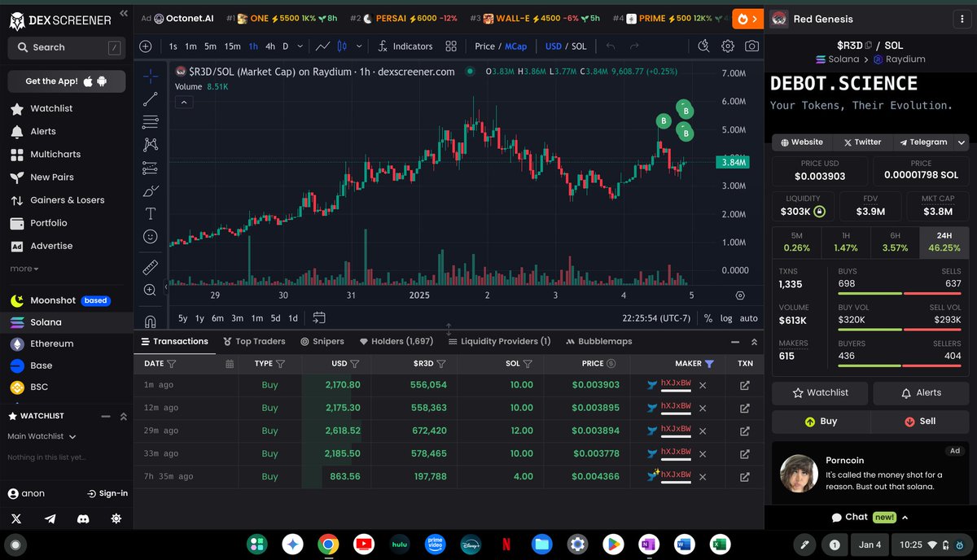Switch chart to candlestick style

pos(343,46)
